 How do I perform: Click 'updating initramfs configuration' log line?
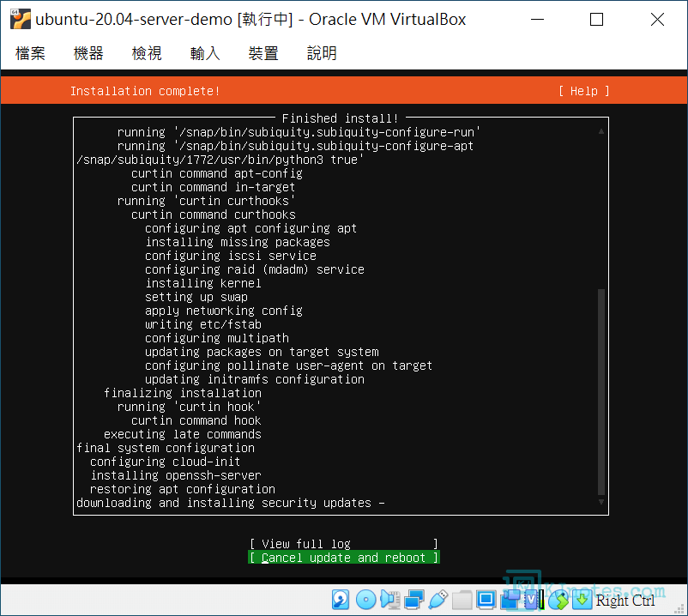255,379
